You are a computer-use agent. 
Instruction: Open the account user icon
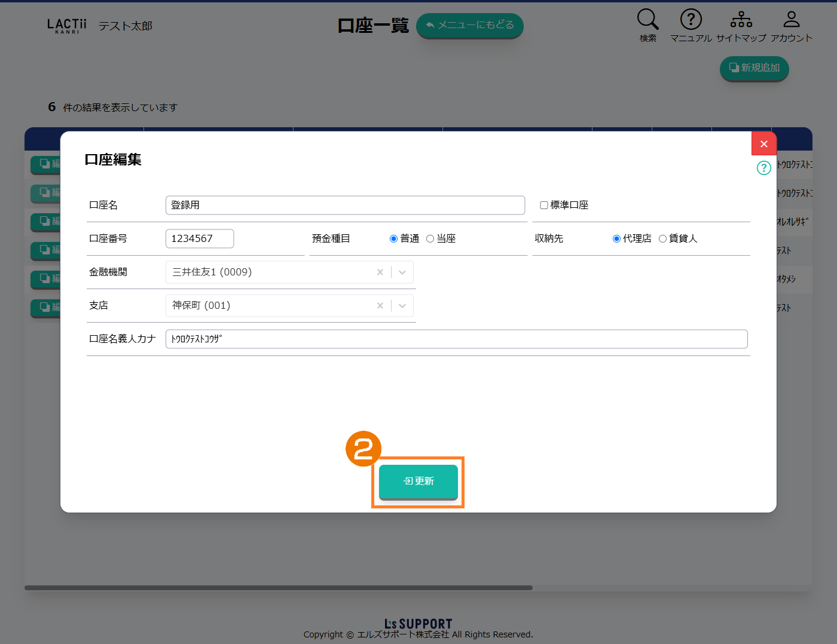[x=791, y=20]
